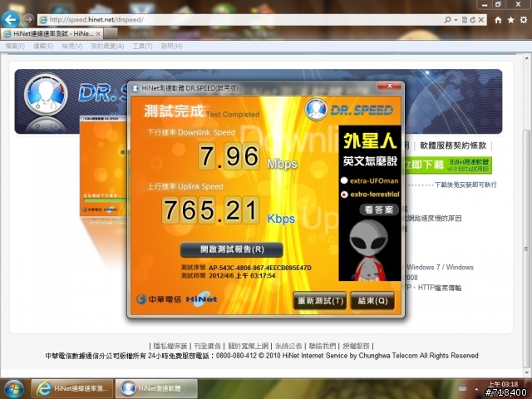The width and height of the screenshot is (532, 399).
Task: Click the HiNet logo in dialog
Action: 201,298
